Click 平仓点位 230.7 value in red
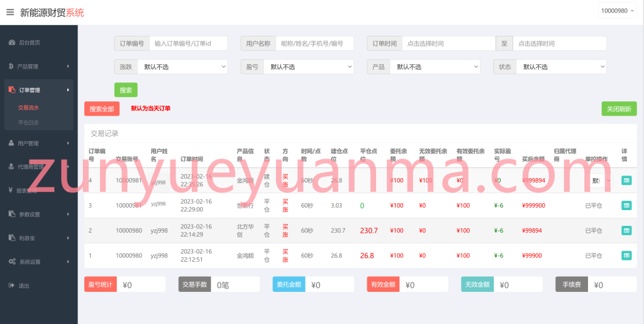Screen dimensions: 644x324 369,230
